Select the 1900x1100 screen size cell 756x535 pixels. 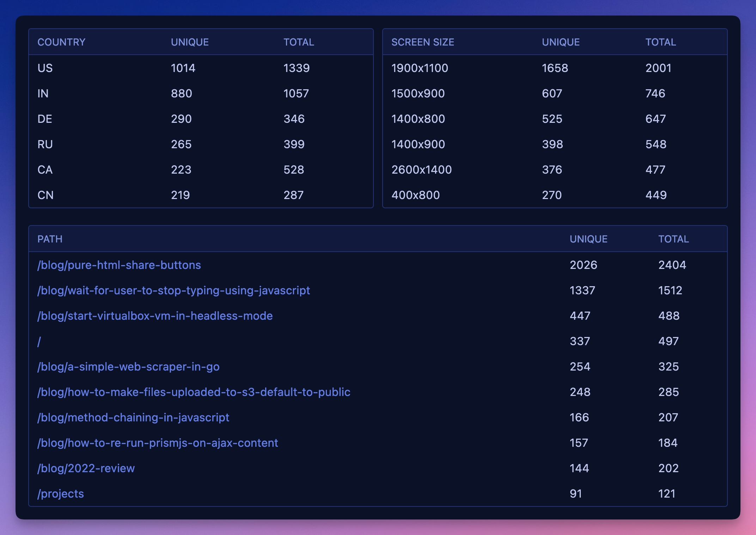coord(420,68)
